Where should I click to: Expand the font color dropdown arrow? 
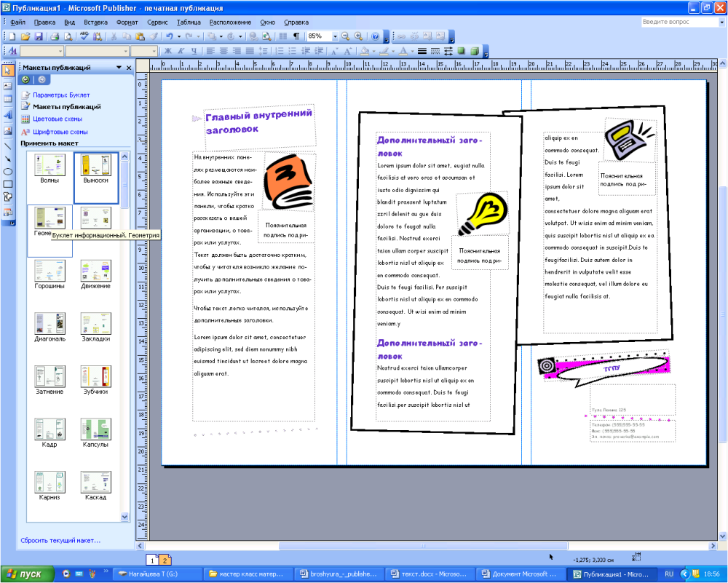(412, 51)
